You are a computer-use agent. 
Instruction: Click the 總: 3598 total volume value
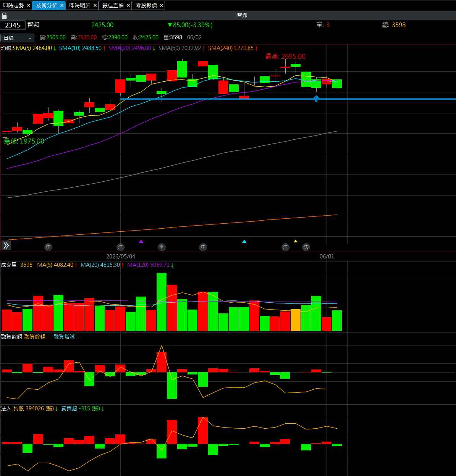pyautogui.click(x=394, y=25)
